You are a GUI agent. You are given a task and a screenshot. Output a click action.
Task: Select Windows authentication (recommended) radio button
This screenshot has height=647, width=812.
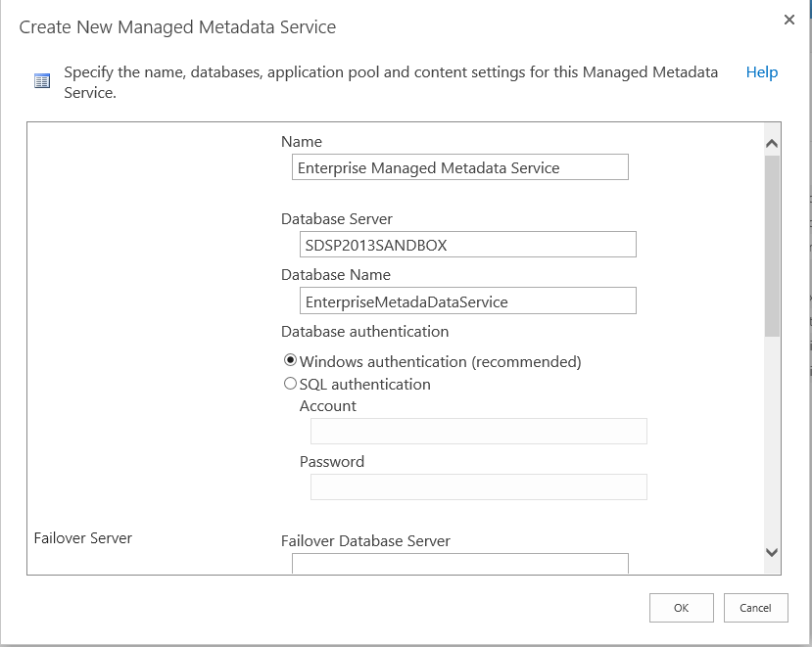[x=290, y=360]
